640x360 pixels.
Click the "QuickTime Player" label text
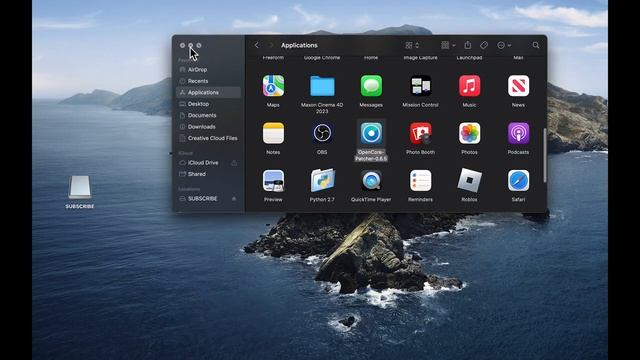point(371,200)
